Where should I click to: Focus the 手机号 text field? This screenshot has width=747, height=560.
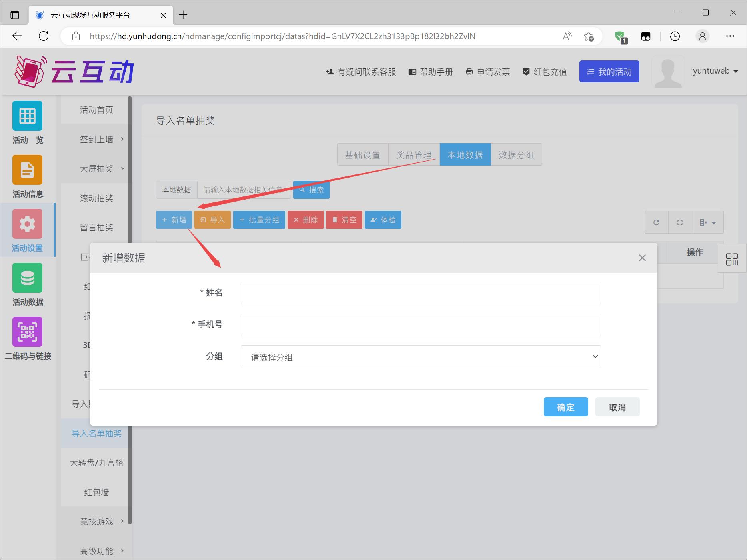pos(421,325)
